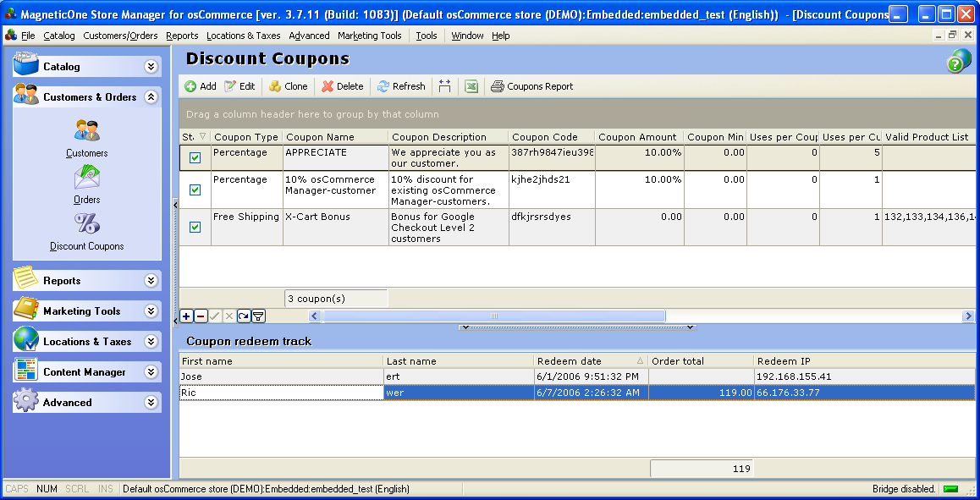Screen dimensions: 980x500
Task: Open the grid filter funnel button
Action: (258, 316)
